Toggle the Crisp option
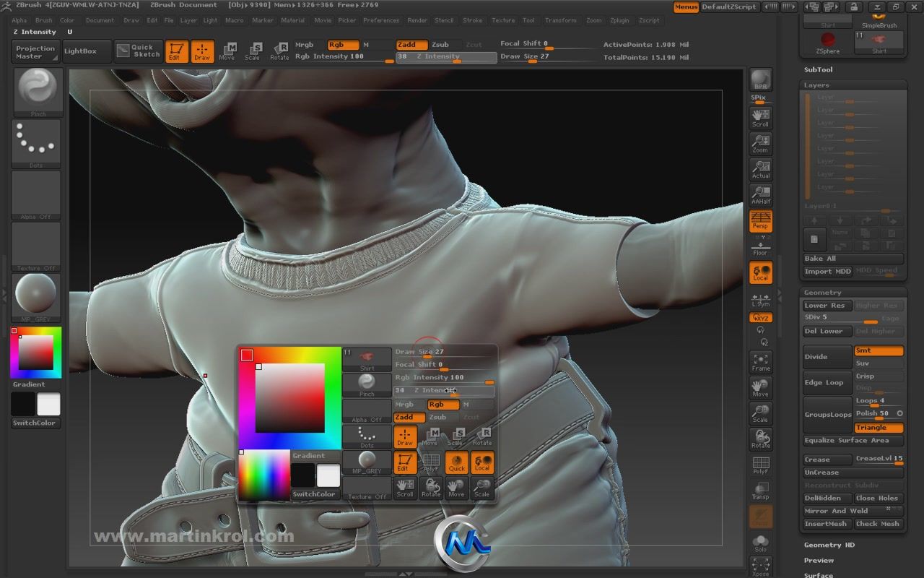 coord(879,376)
